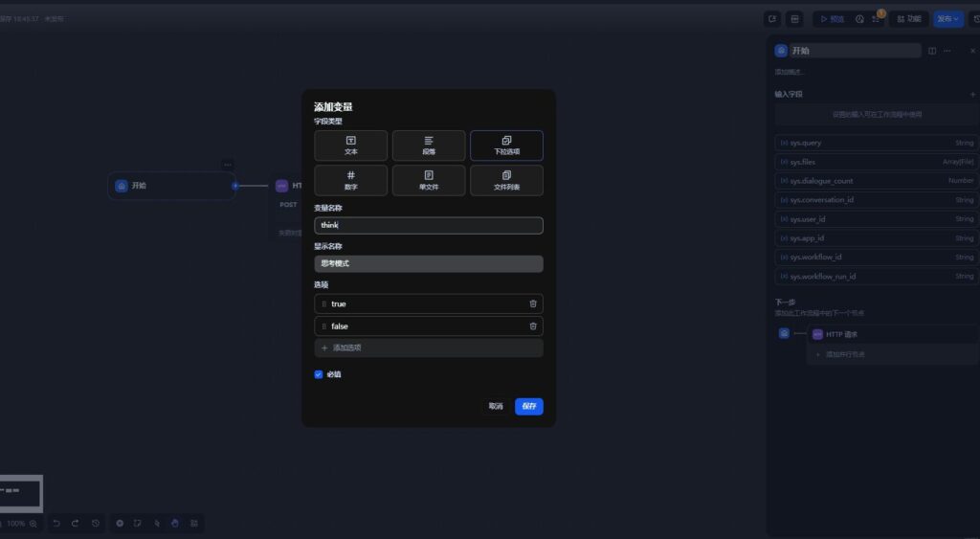Screen dimensions: 980x539
Task: Click the zoom magnifier next to 100%
Action: 33,524
